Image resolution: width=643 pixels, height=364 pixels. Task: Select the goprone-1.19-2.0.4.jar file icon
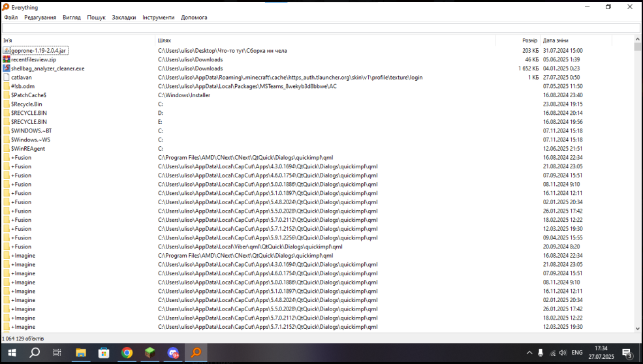(x=7, y=50)
